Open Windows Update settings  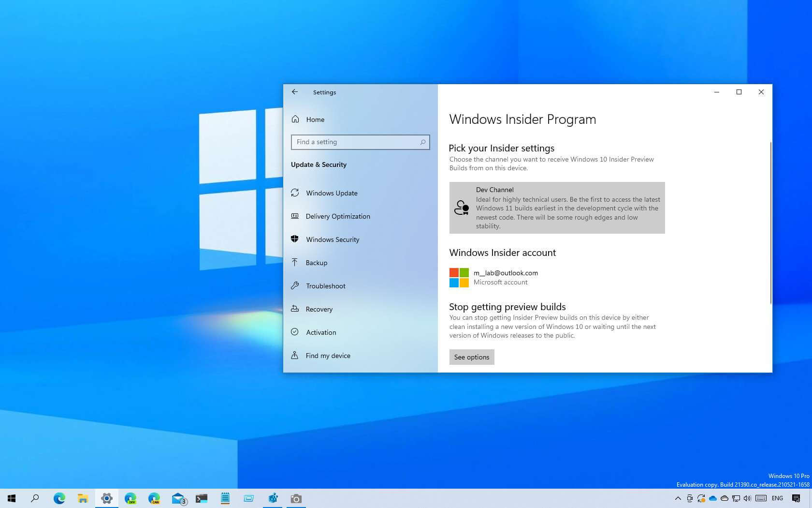331,193
